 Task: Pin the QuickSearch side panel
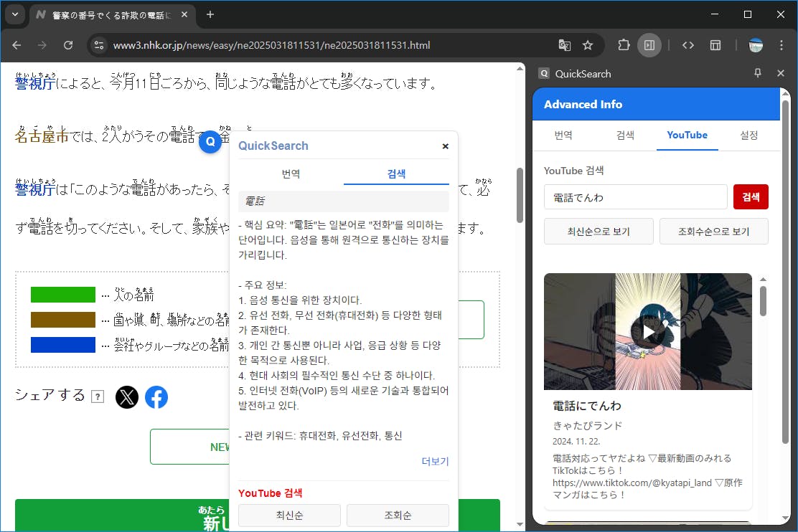click(757, 73)
